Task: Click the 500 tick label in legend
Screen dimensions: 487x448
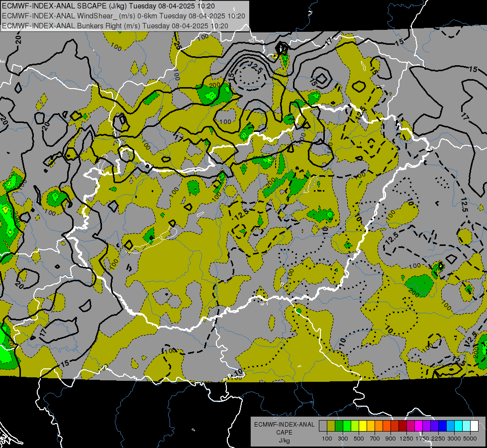Action: (359, 439)
